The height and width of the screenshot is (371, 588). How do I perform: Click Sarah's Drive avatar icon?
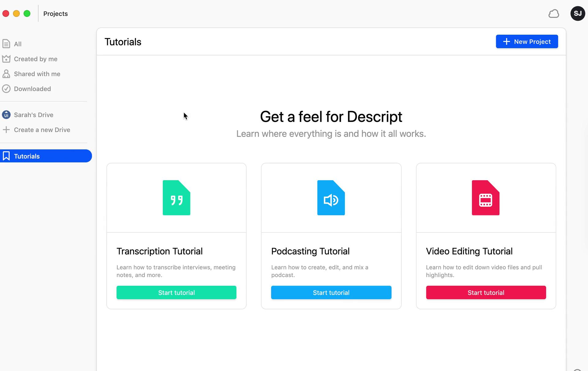[x=6, y=115]
